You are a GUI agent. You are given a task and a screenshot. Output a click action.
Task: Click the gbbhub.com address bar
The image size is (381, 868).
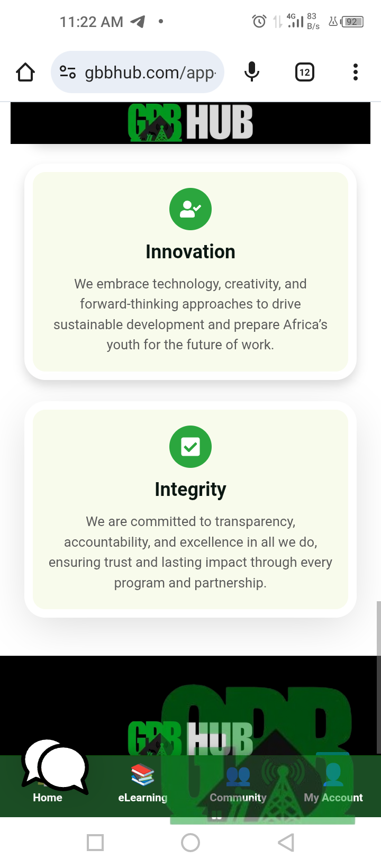coord(150,72)
